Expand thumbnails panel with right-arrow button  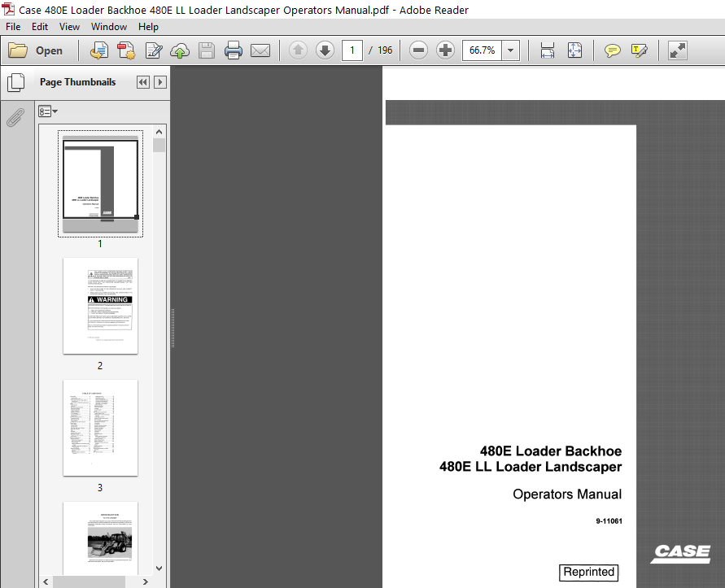[160, 82]
